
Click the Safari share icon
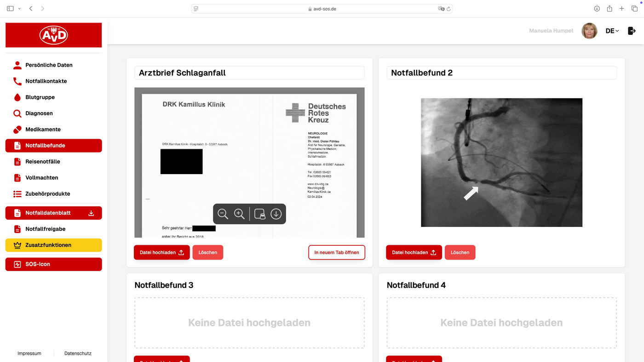point(609,9)
